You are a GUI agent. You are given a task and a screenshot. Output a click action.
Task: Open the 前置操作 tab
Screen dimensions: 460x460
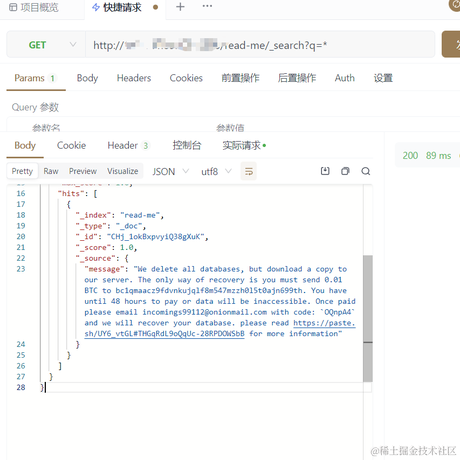coord(240,78)
